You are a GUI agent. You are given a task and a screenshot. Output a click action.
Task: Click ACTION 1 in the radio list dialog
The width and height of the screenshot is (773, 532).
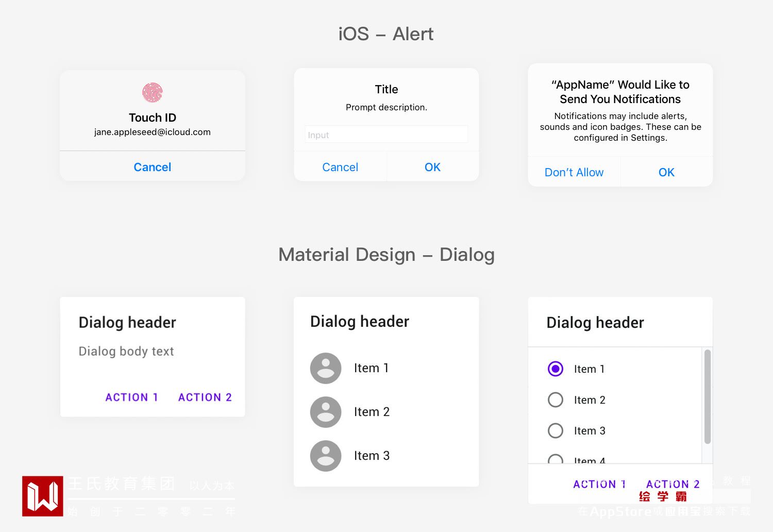599,484
